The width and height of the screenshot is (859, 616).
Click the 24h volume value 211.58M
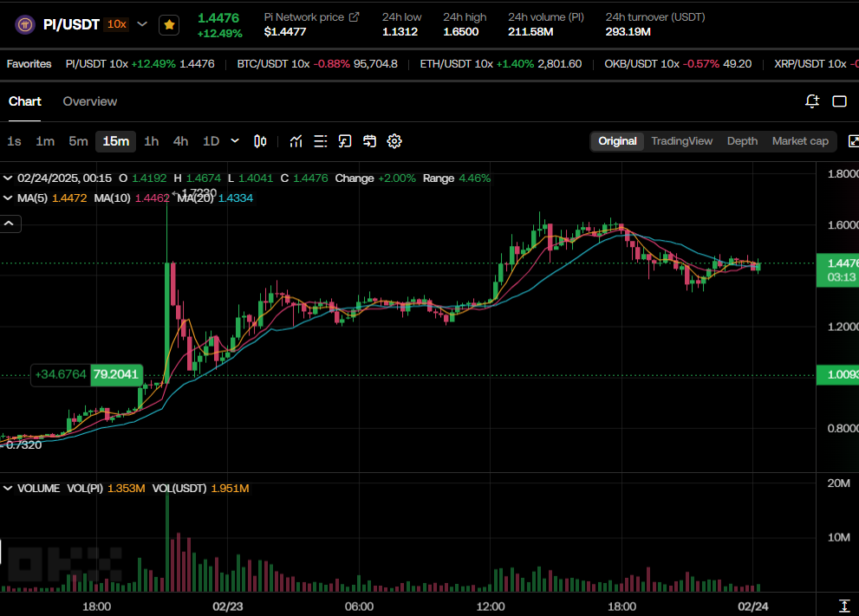pyautogui.click(x=530, y=32)
